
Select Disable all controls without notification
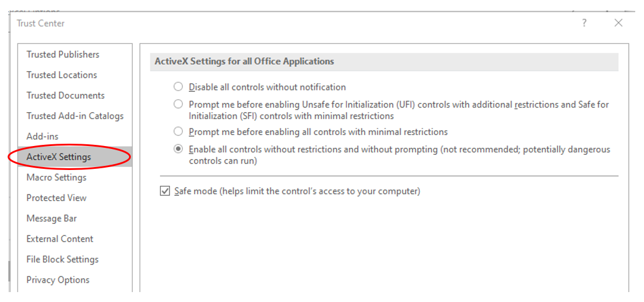click(178, 87)
